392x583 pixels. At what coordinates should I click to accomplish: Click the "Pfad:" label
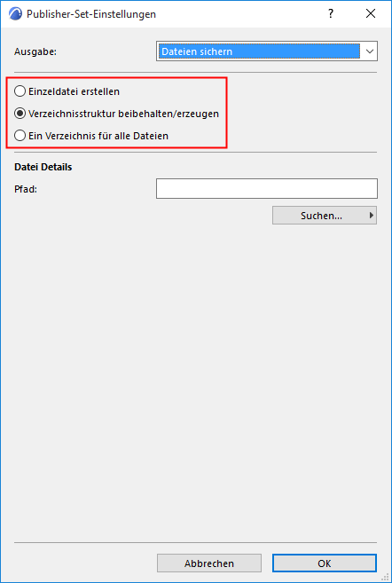(x=26, y=189)
